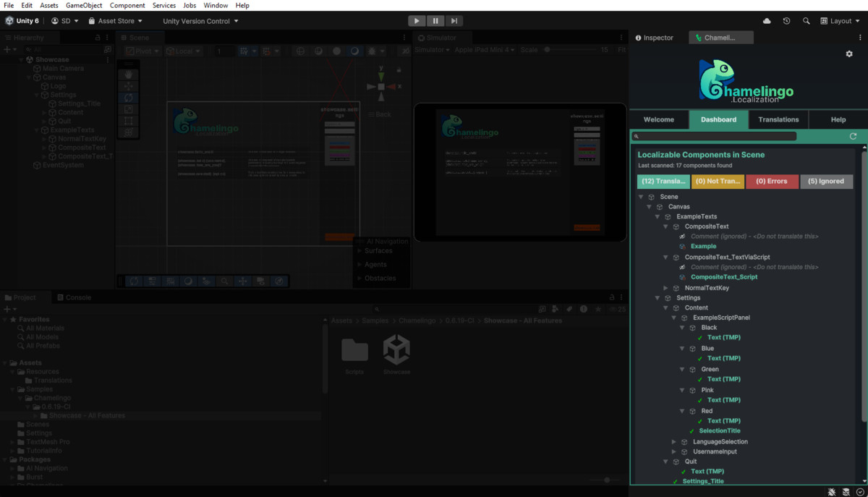Select the Scale tool
Screen dimensions: 868x497
128,109
